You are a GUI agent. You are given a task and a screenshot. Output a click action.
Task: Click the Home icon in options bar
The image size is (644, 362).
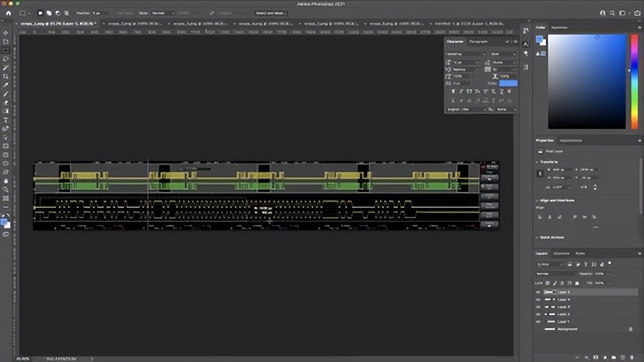pyautogui.click(x=8, y=13)
